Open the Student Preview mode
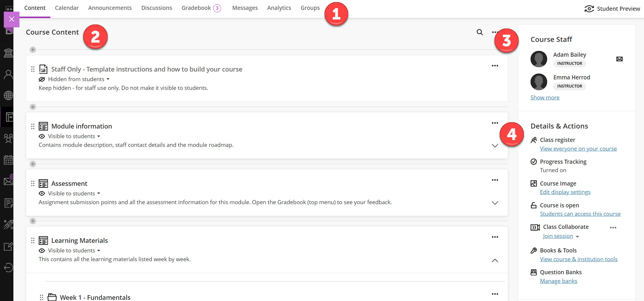This screenshot has width=644, height=301. (x=612, y=9)
